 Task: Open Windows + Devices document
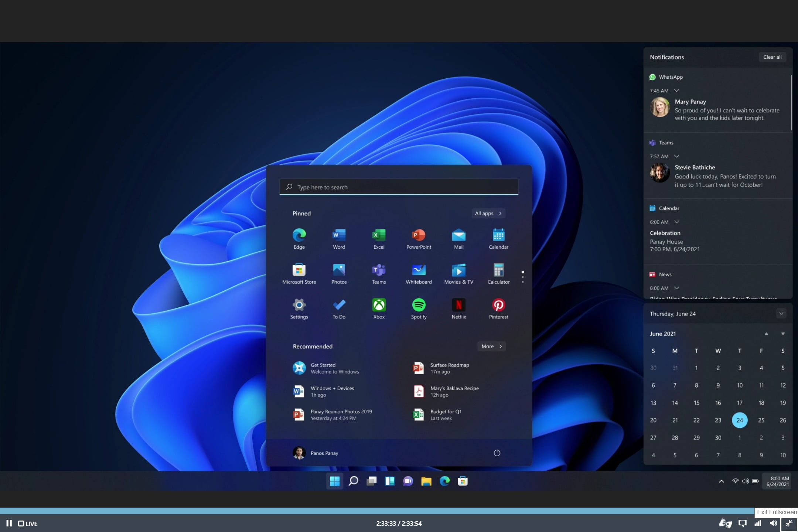point(323,391)
